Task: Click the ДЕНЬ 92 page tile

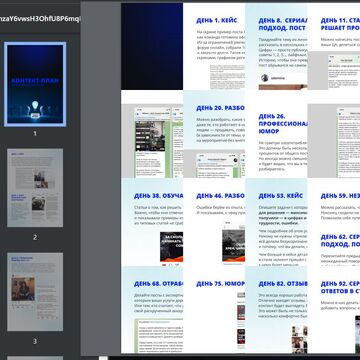Action: coord(334,310)
